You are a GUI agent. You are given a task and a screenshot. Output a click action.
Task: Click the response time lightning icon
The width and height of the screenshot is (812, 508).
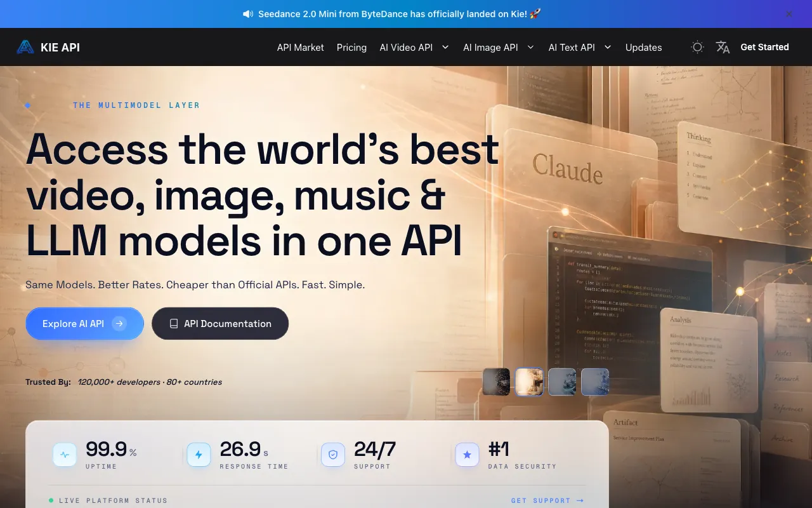click(199, 455)
